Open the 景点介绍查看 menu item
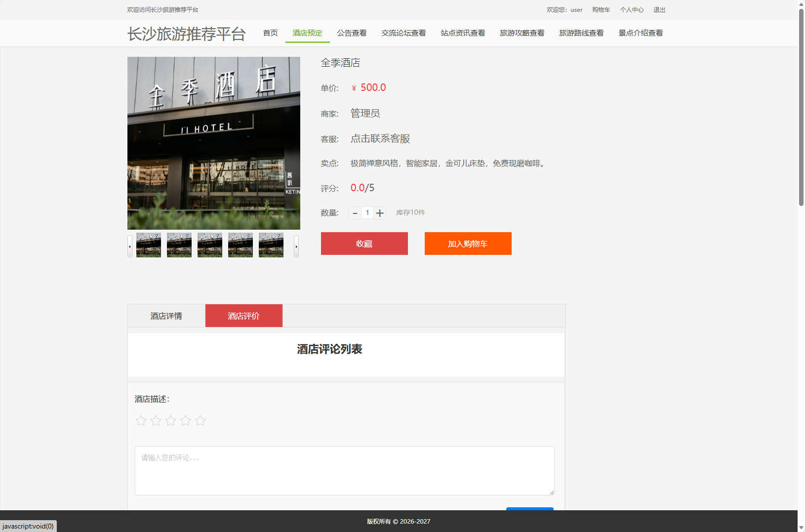Screen dimensions: 805x532 [641, 33]
